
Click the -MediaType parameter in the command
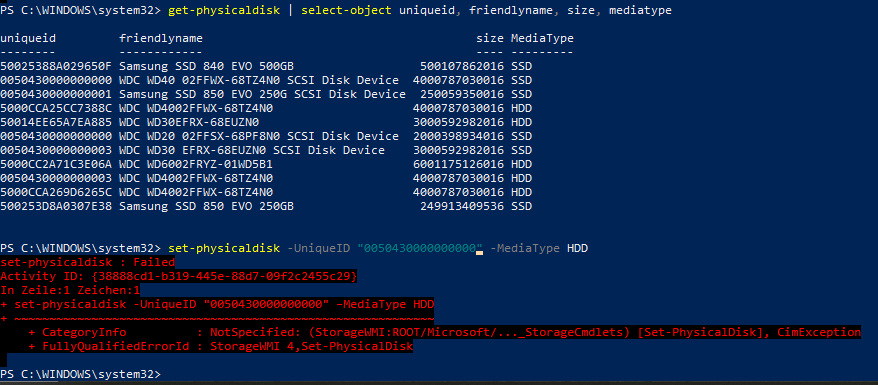525,248
